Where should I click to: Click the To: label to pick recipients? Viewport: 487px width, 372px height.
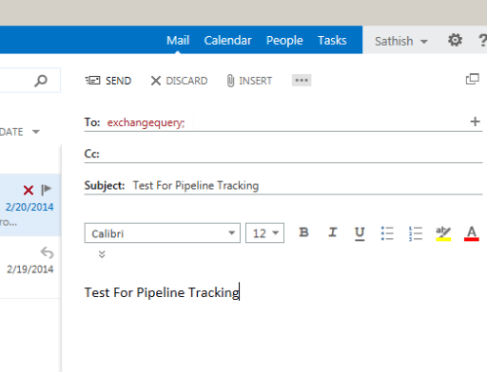click(x=92, y=122)
